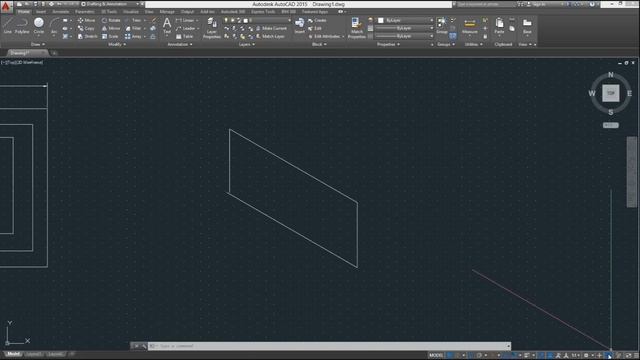Click the Trim tool

(x=133, y=20)
